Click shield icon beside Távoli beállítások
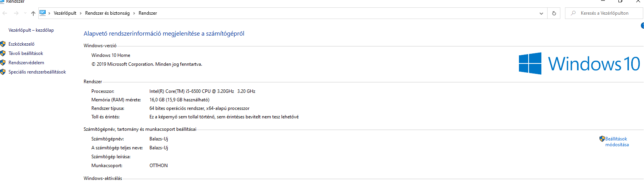Image resolution: width=644 pixels, height=183 pixels. [3, 53]
